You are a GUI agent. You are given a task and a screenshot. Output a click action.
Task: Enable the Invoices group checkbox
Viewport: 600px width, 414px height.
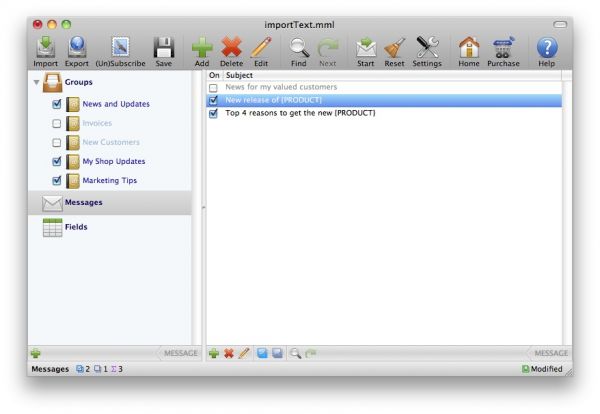click(x=56, y=123)
